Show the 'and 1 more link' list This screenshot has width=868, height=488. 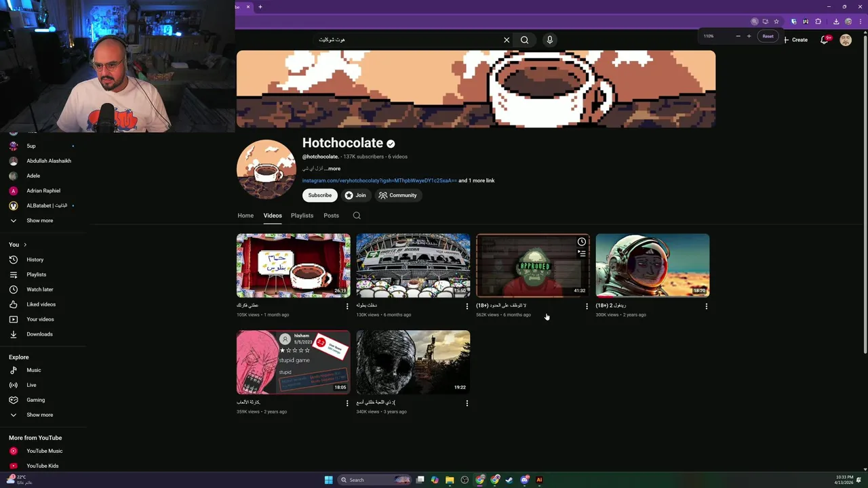tap(477, 181)
